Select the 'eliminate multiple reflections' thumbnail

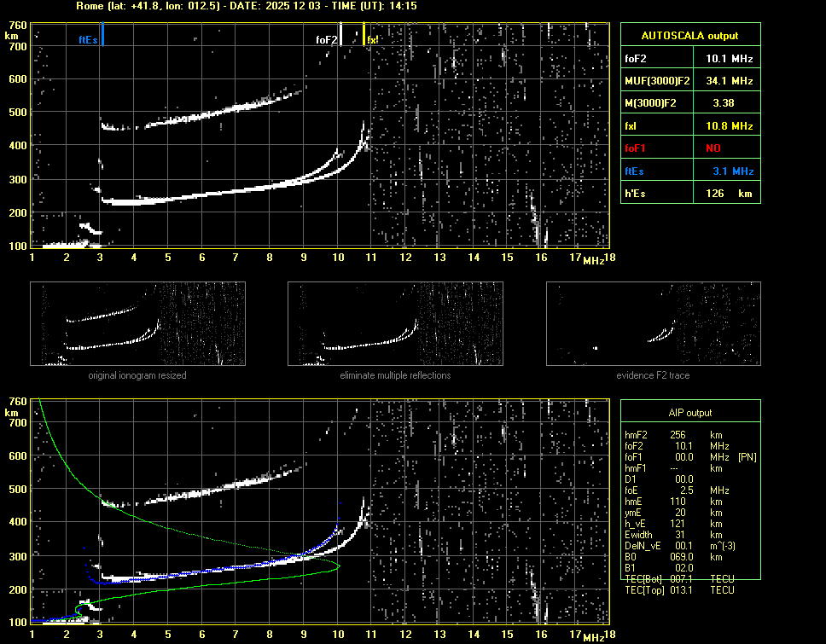click(395, 324)
